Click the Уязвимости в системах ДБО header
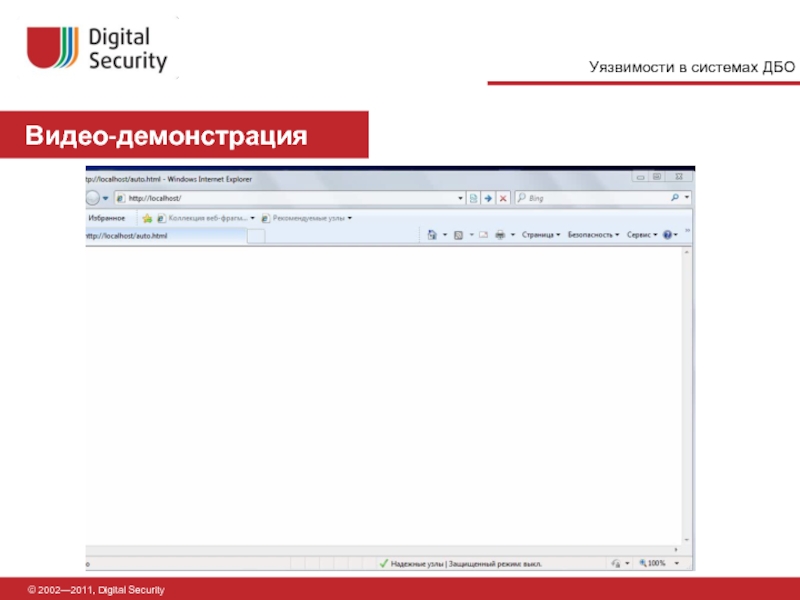Image resolution: width=800 pixels, height=600 pixels. click(692, 67)
